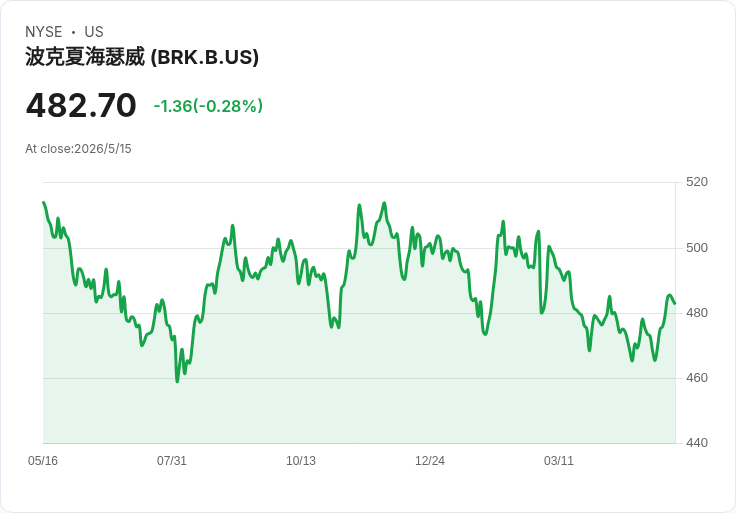
Task: Click the 520 price axis label
Action: click(x=697, y=182)
